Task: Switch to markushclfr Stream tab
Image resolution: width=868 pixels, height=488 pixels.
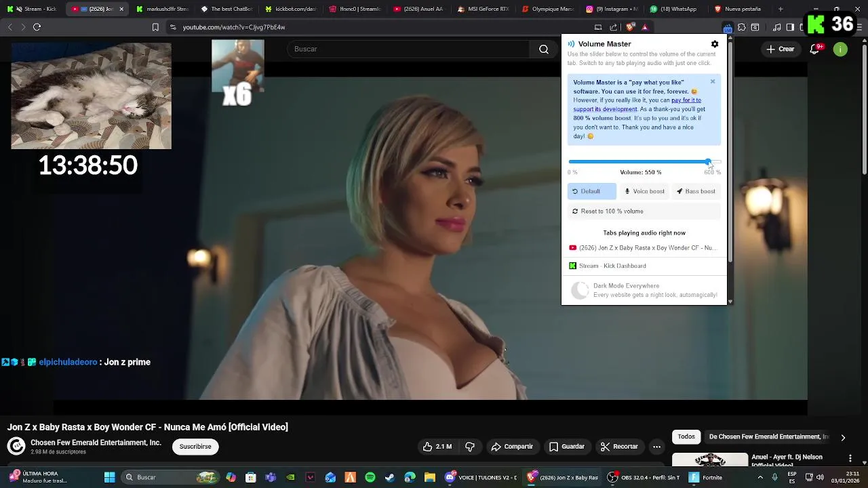Action: coord(162,9)
